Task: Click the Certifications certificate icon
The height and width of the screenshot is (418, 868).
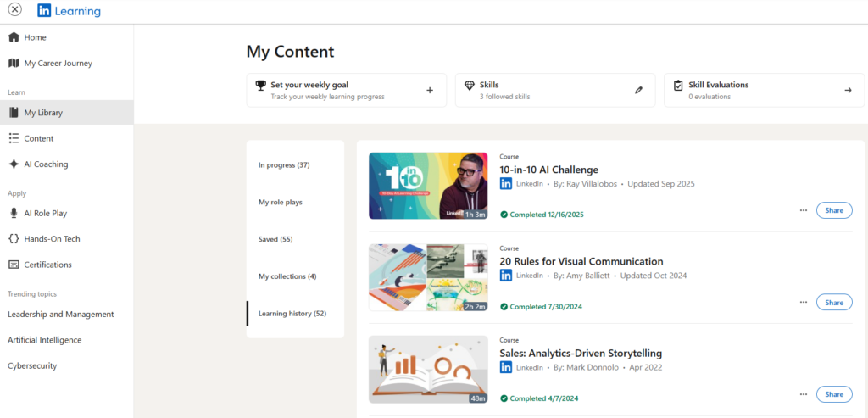Action: click(x=14, y=265)
